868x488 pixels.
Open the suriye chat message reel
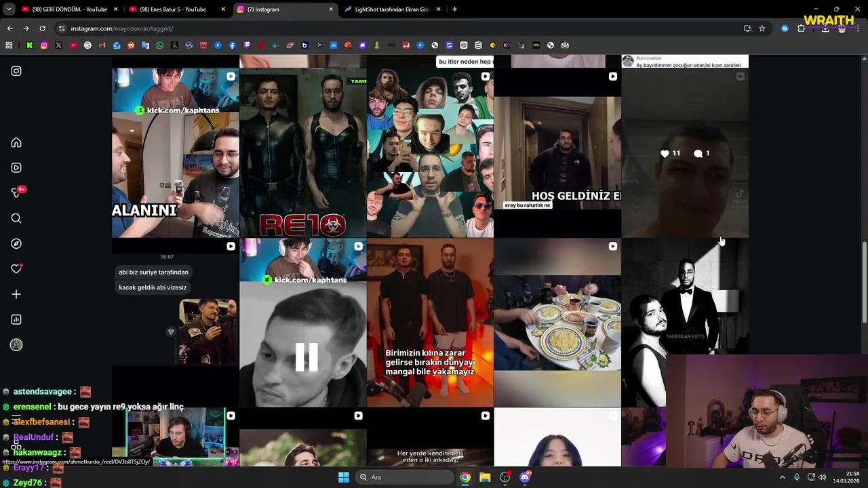click(175, 323)
